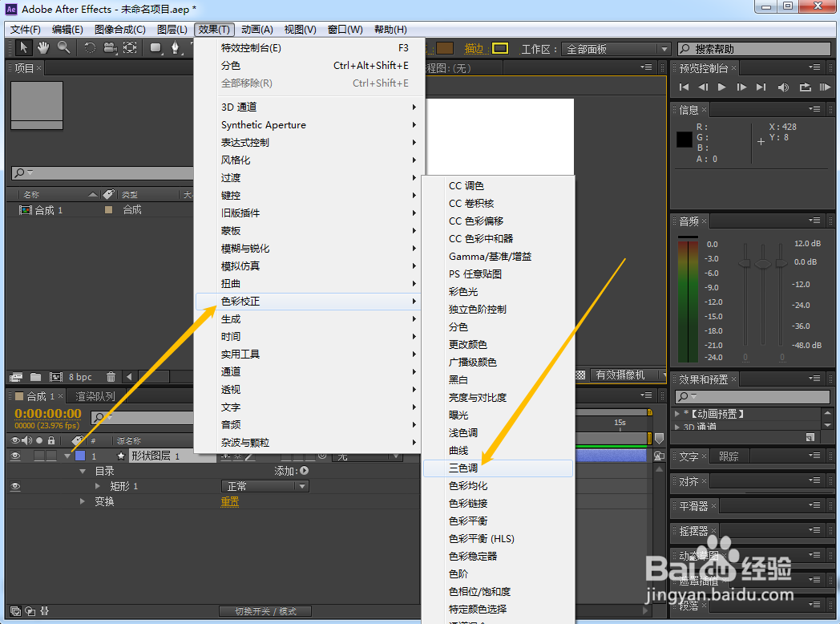The width and height of the screenshot is (840, 624).
Task: Open the 正常 blend mode dropdown
Action: pos(265,486)
